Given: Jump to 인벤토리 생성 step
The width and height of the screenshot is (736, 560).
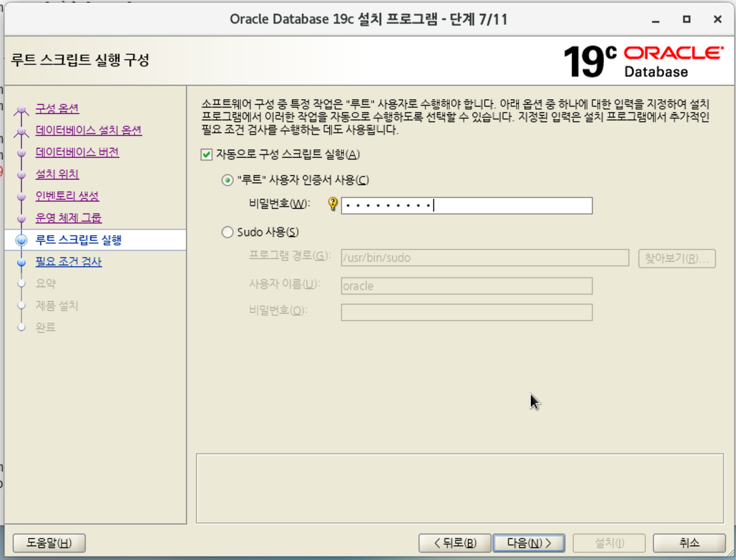Looking at the screenshot, I should point(67,196).
